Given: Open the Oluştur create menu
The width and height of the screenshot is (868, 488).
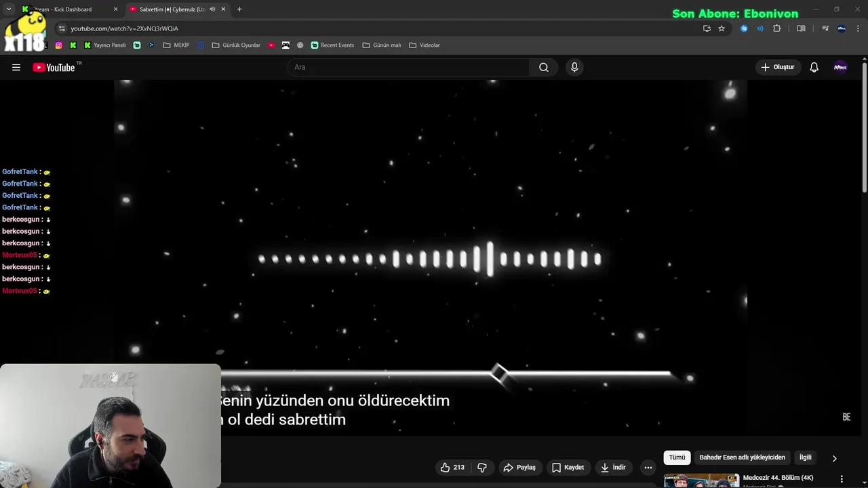Looking at the screenshot, I should tap(777, 67).
